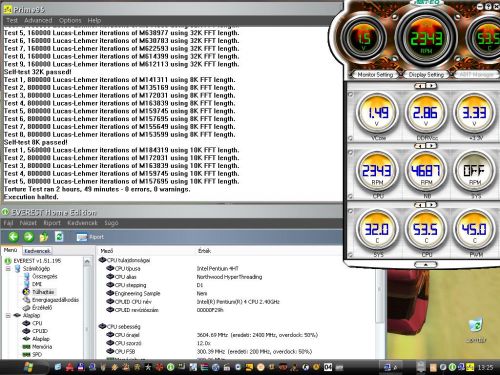Go forward in EVEREST with green right arrow
This screenshot has width=500, height=375.
(x=29, y=237)
